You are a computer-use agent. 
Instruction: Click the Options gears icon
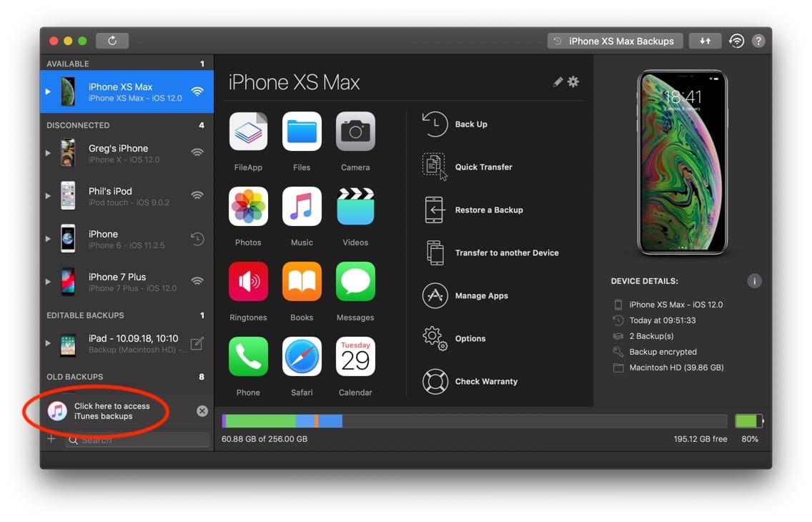tap(435, 339)
